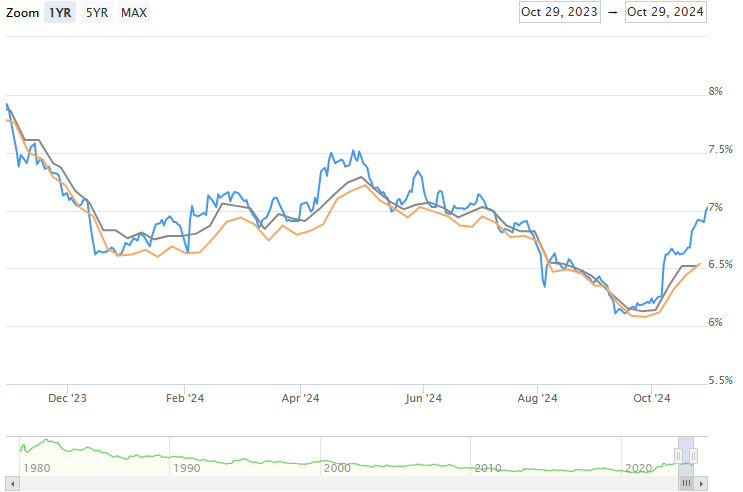
Task: Click the navigator scrollbar track
Action: coord(349,484)
